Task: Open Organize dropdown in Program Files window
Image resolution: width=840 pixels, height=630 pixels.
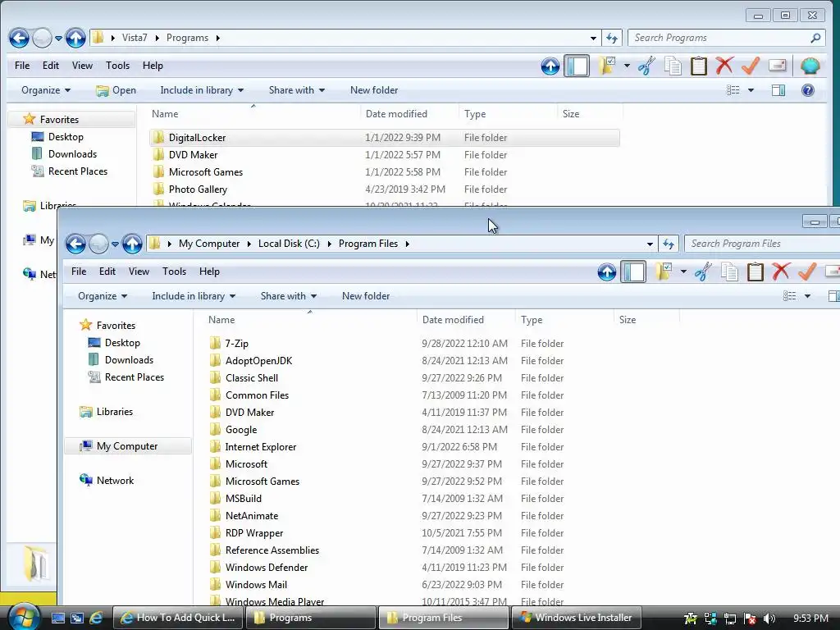Action: (x=103, y=296)
